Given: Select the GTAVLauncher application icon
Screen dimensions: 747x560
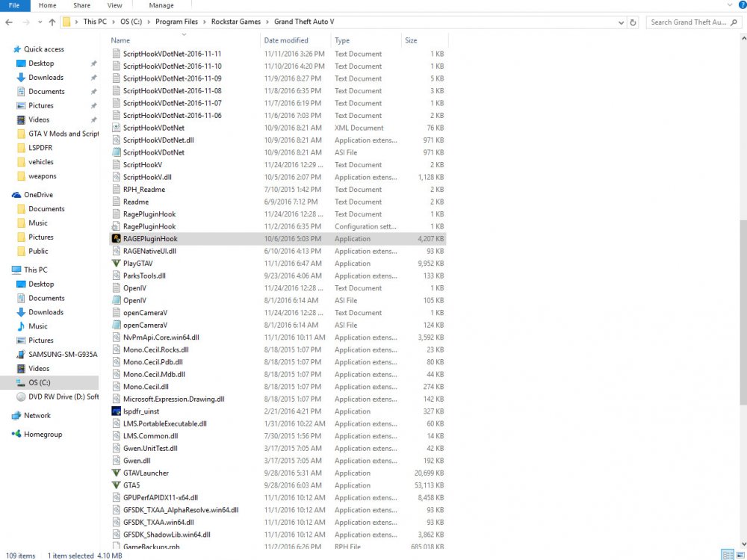Looking at the screenshot, I should point(116,473).
